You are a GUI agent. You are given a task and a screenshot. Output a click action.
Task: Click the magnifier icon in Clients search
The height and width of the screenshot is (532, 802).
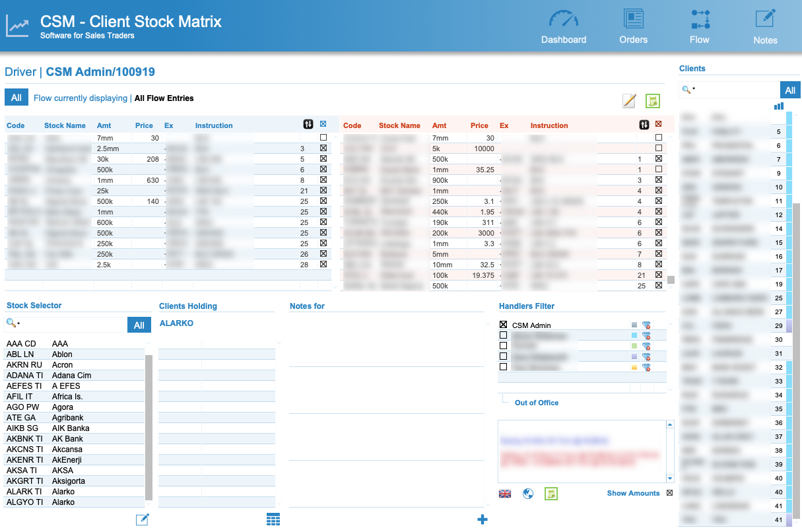click(686, 90)
